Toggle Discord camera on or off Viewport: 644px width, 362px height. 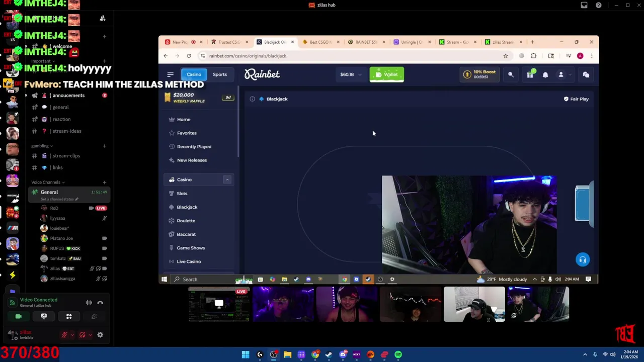[x=19, y=316]
